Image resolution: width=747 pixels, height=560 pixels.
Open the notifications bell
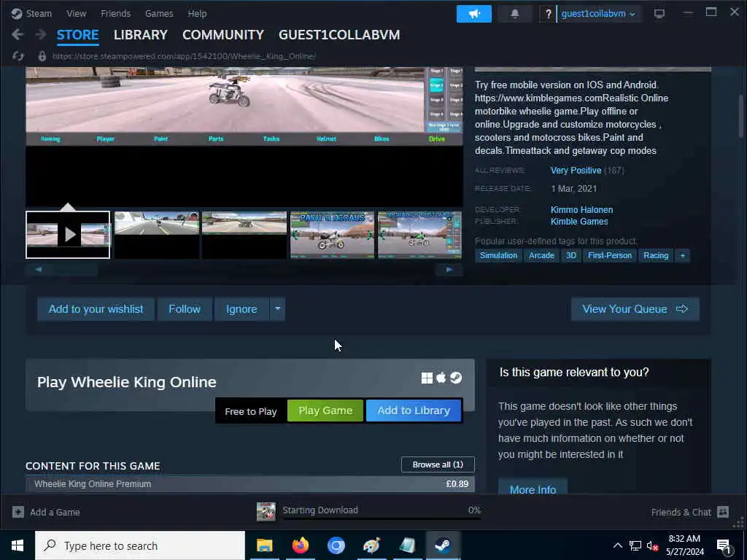(514, 14)
